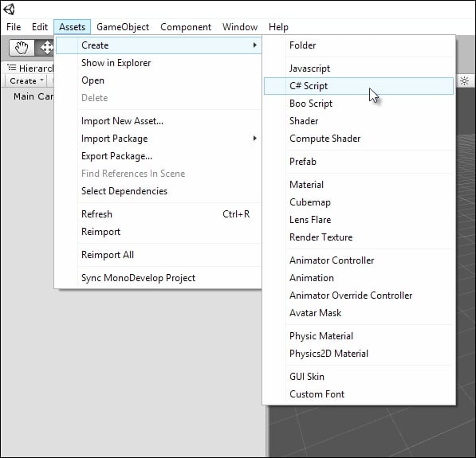Create a Lens Flare asset
The width and height of the screenshot is (476, 458).
pyautogui.click(x=359, y=220)
